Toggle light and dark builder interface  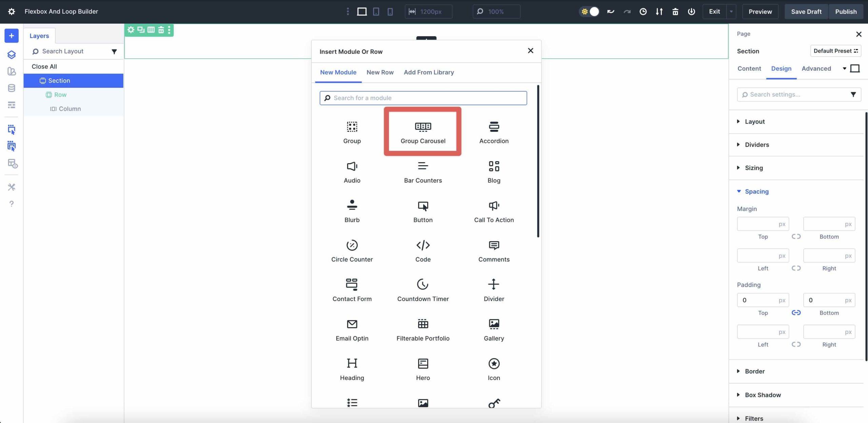590,11
